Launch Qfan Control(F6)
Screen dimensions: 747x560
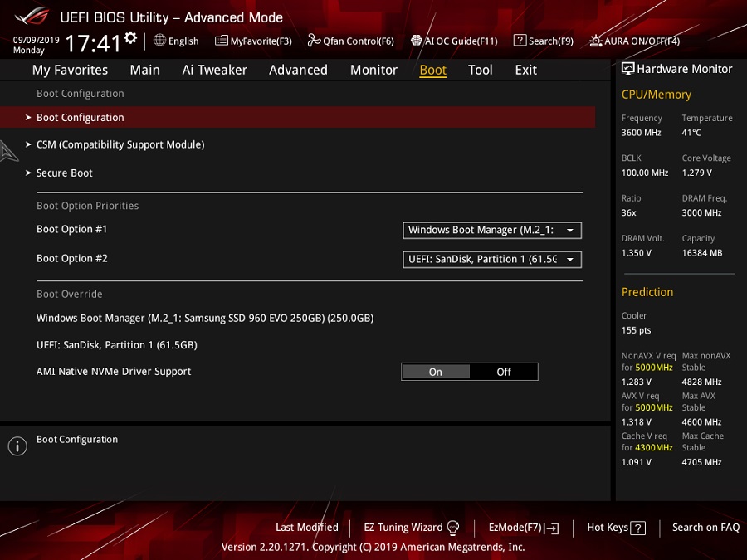359,41
